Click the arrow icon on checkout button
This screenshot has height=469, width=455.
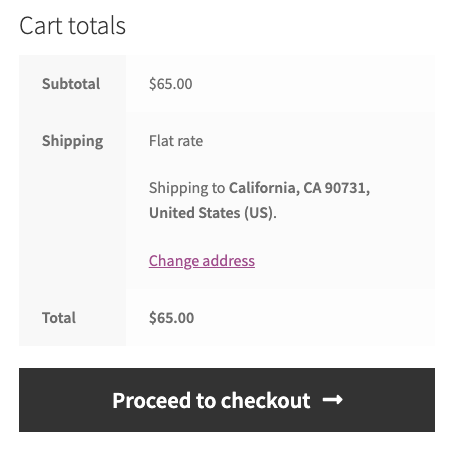pos(333,400)
